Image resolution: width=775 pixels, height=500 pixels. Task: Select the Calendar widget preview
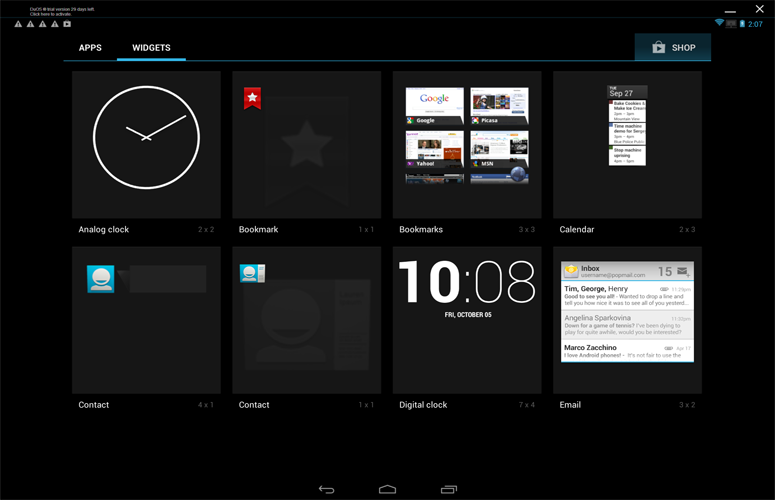click(x=627, y=145)
